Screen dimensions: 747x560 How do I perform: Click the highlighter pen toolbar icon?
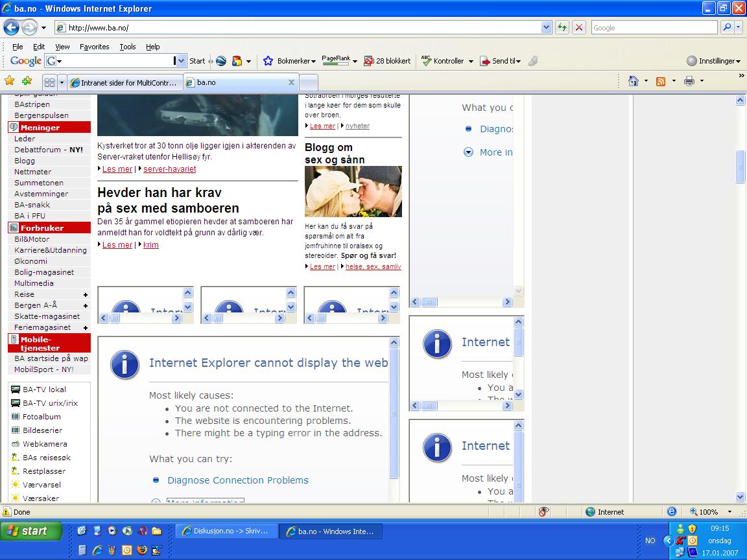click(x=533, y=61)
